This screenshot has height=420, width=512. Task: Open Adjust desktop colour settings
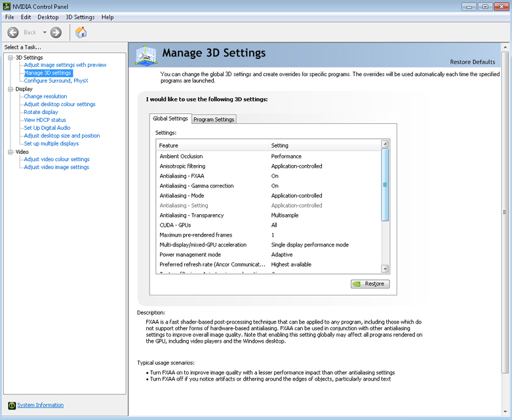(60, 104)
